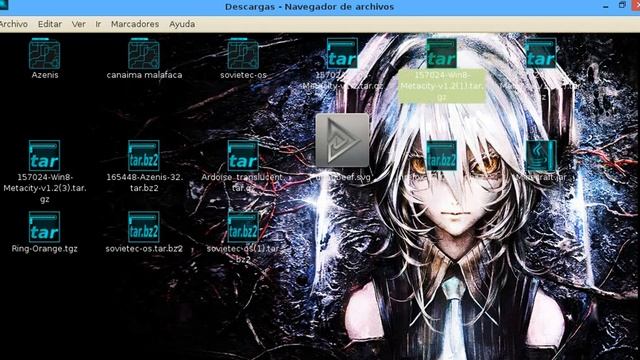Select the canaima malafaca folder icon

pos(144,53)
